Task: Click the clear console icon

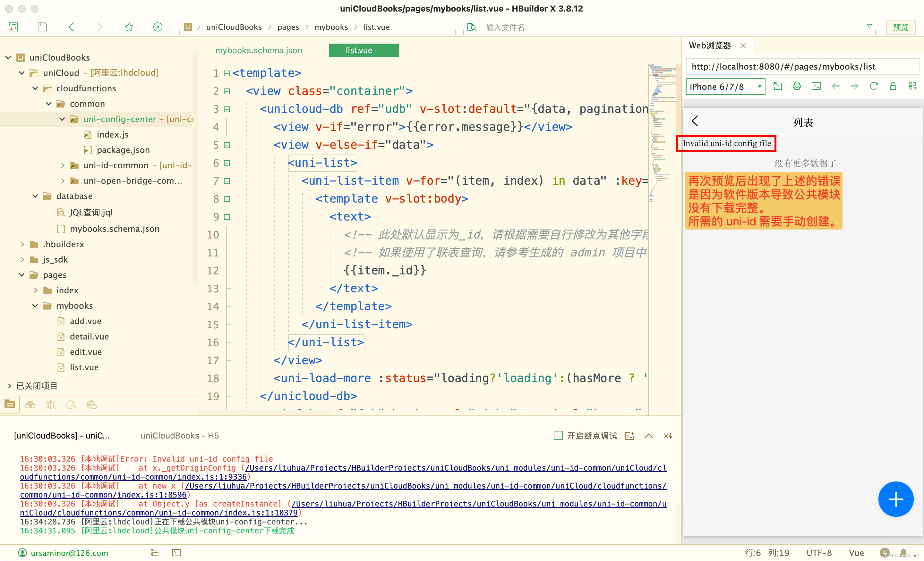Action: tap(668, 436)
